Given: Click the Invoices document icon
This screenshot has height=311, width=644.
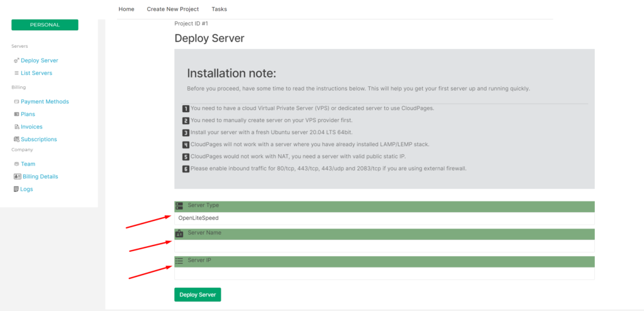Looking at the screenshot, I should [16, 127].
